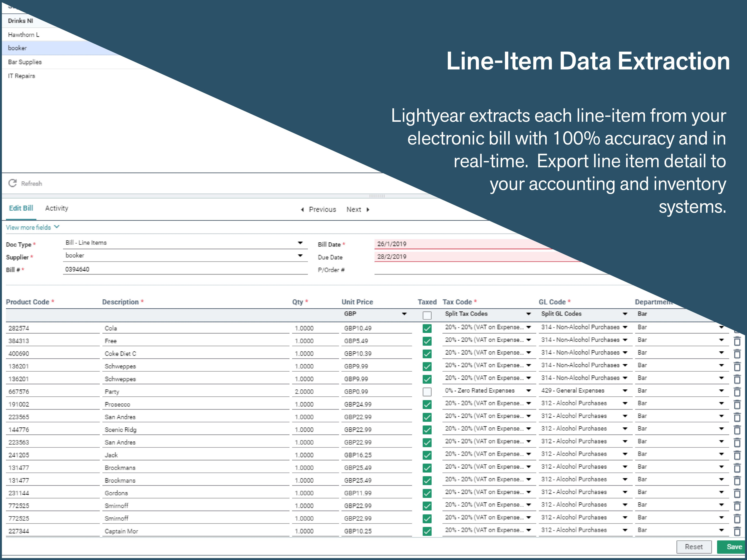Viewport: 747px width, 560px height.
Task: Open the GBP currency dropdown
Action: pos(404,314)
